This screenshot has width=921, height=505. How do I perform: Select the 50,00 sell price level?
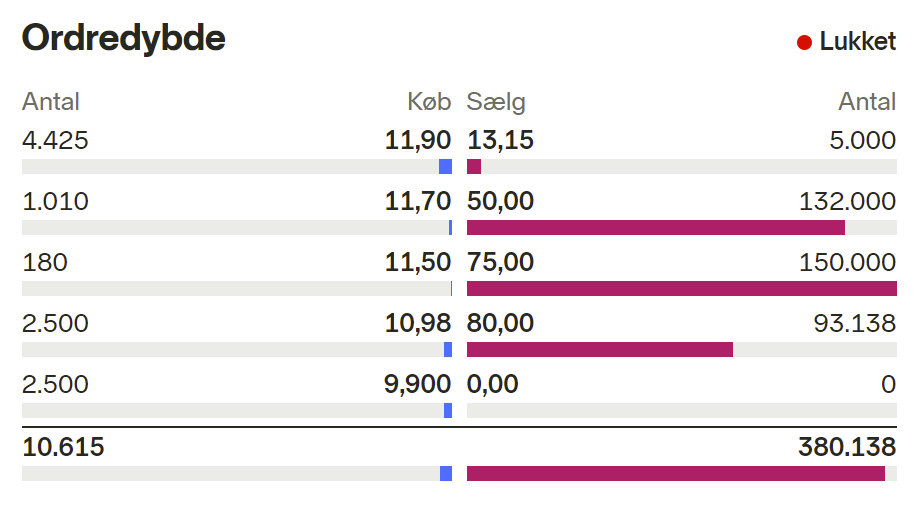pos(500,201)
